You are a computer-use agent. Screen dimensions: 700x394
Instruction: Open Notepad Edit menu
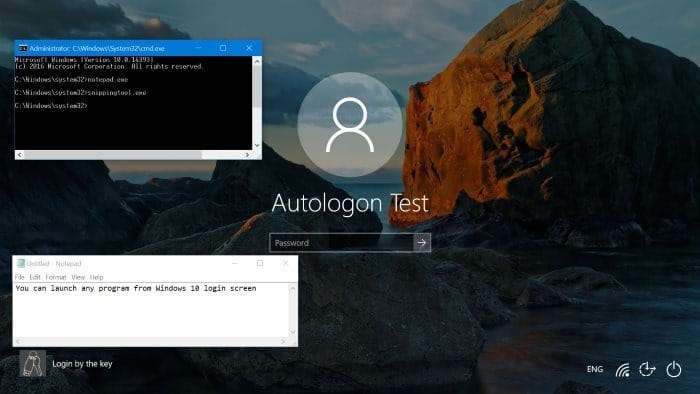tap(35, 277)
